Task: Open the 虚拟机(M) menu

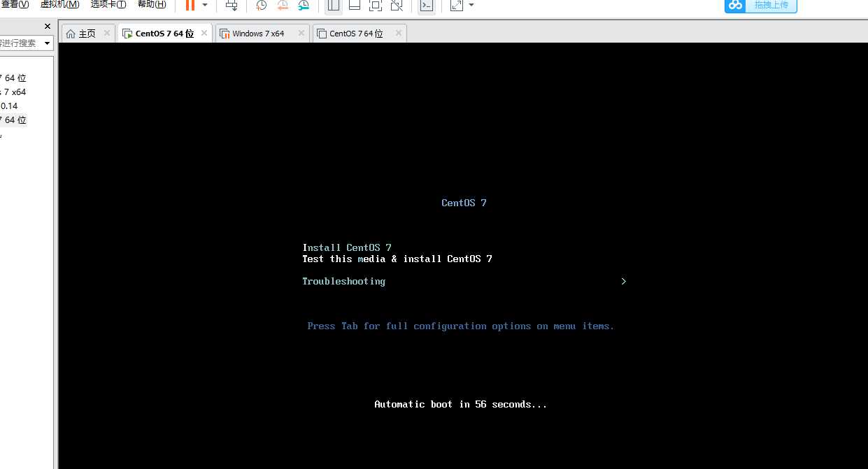Action: (59, 4)
